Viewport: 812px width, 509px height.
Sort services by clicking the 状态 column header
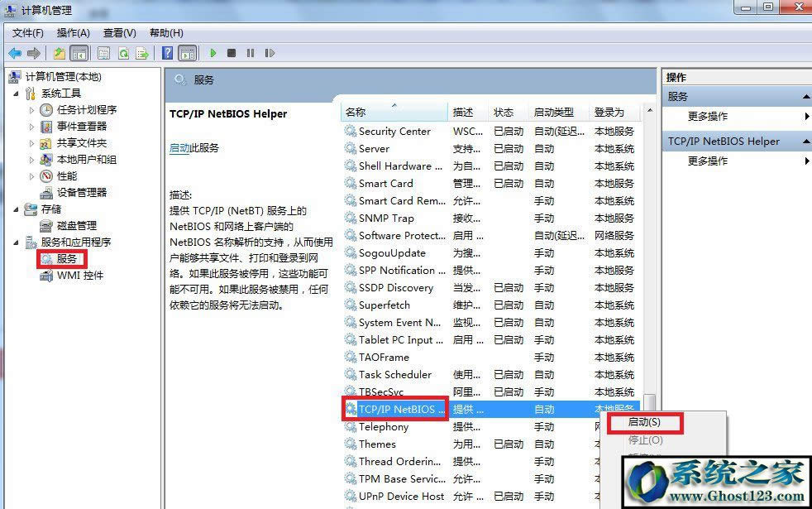pos(504,112)
